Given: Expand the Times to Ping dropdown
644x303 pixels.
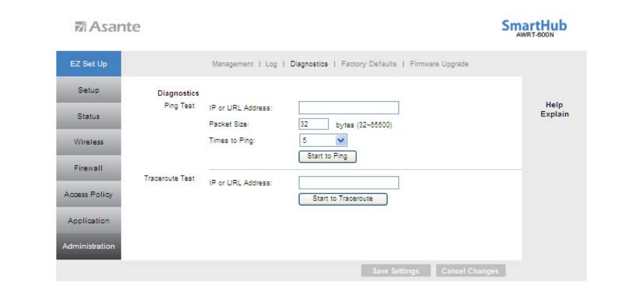Looking at the screenshot, I should [324, 140].
